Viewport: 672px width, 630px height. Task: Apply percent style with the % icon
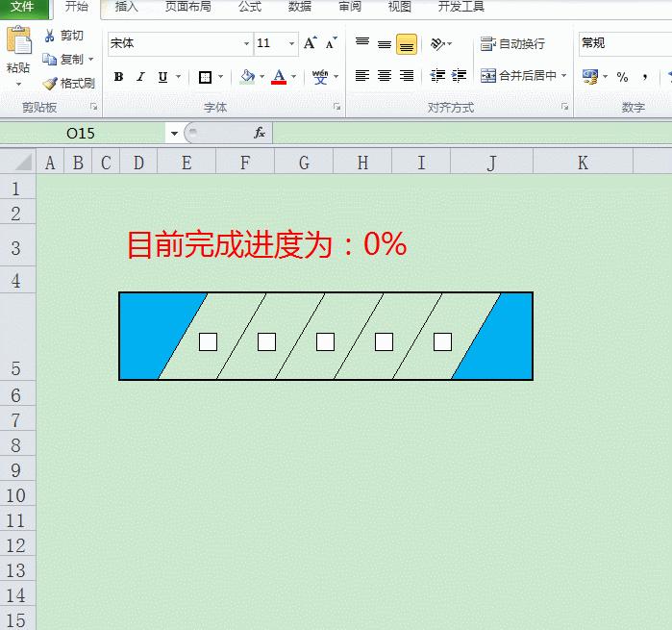[622, 77]
